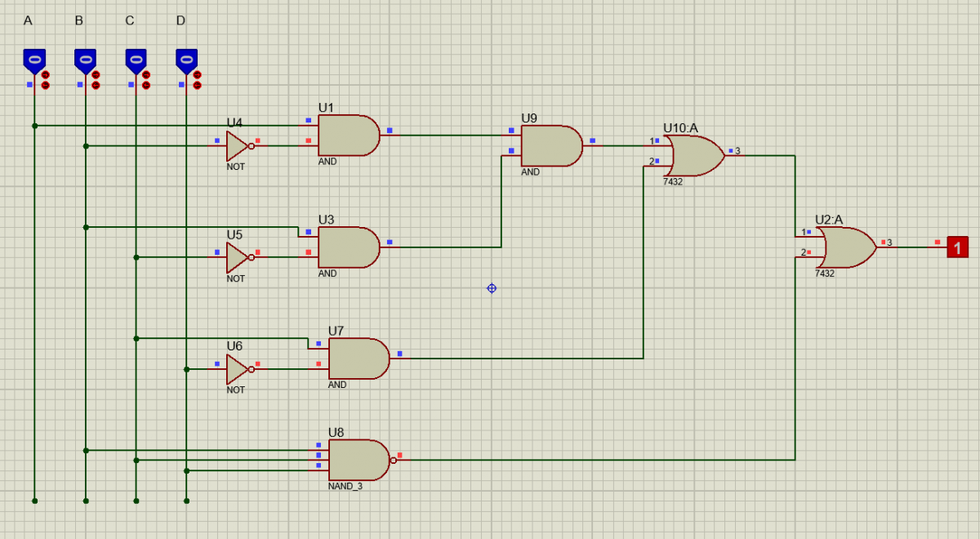Click the lower red arrow beside input D
980x539 pixels.
point(197,85)
